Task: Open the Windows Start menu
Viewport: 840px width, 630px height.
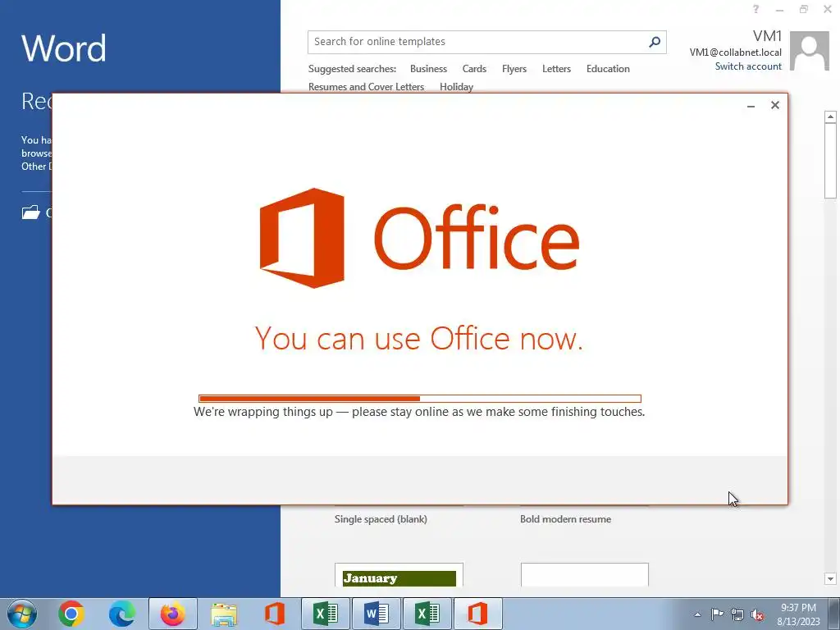Action: click(21, 614)
